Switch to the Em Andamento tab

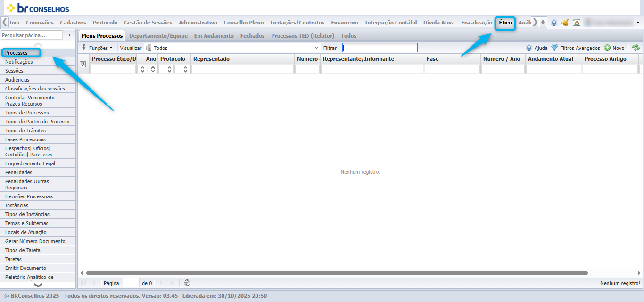(214, 36)
